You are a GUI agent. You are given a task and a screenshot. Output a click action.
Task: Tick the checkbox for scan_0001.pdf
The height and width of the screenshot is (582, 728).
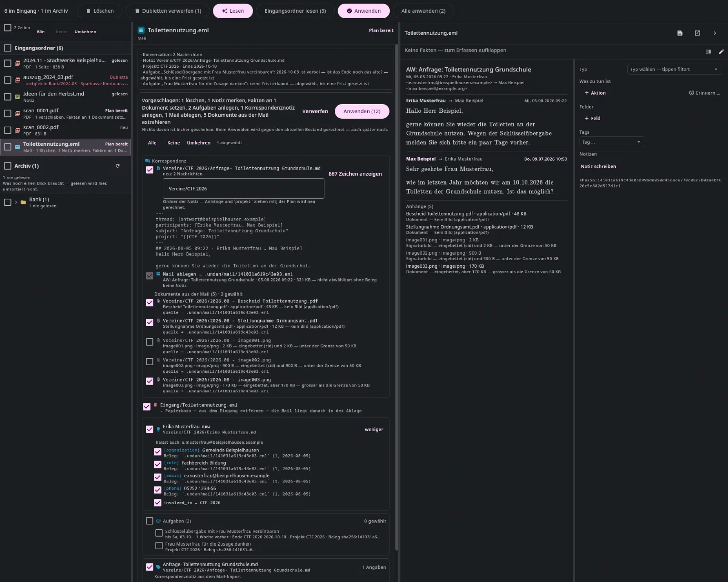pos(8,113)
